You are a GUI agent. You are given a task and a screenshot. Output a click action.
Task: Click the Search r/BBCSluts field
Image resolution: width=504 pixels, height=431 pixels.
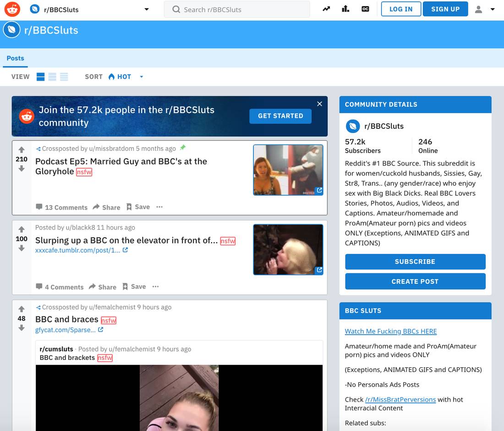pyautogui.click(x=237, y=9)
